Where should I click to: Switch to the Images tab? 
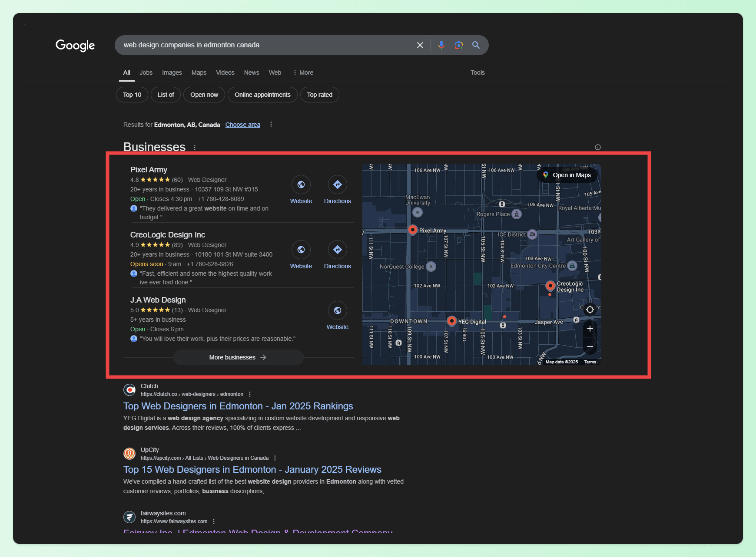pos(172,73)
